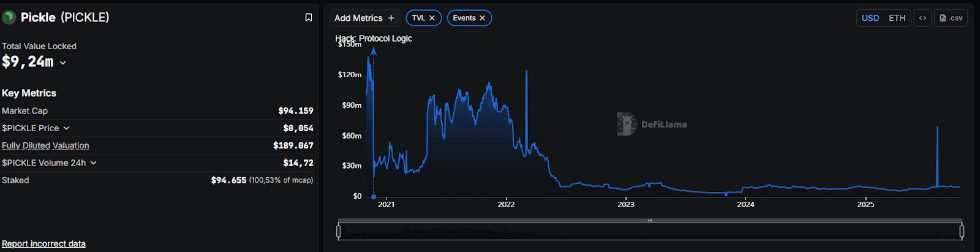Screen dimensions: 980x252
Task: Bookmark the Pickle protocol
Action: [309, 18]
